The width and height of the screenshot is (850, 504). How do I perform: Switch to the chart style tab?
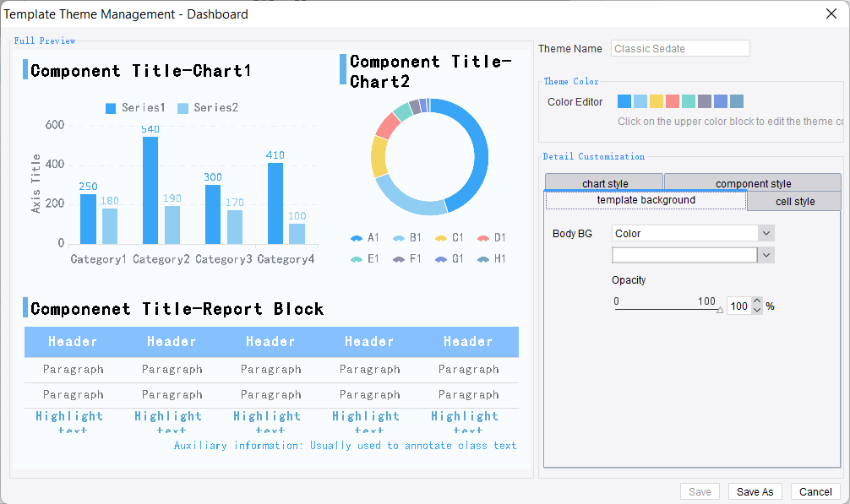(x=604, y=182)
